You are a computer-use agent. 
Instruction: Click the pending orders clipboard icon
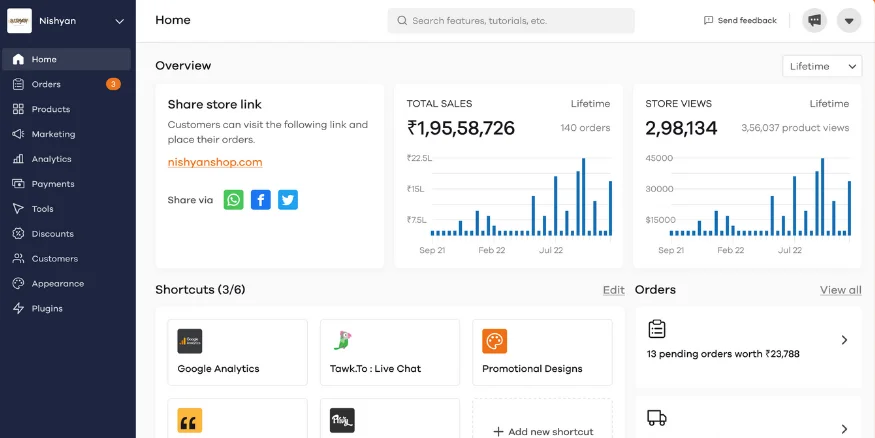pos(657,329)
